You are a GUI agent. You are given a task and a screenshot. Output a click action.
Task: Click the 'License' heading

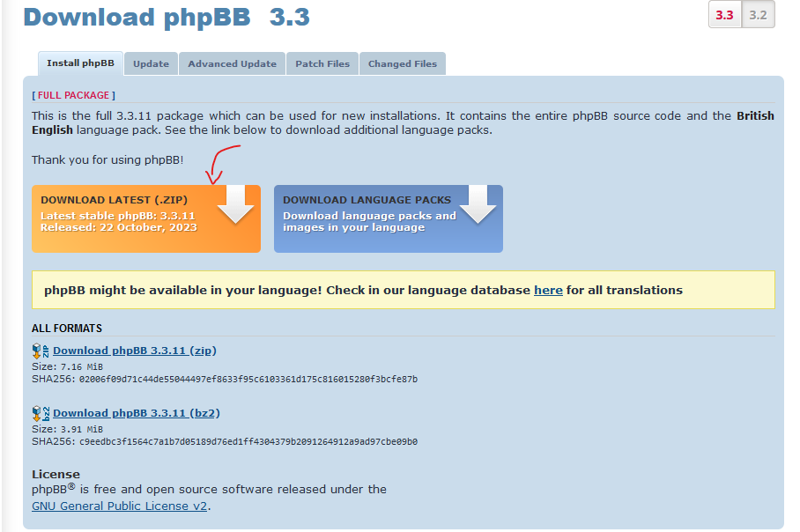point(56,475)
